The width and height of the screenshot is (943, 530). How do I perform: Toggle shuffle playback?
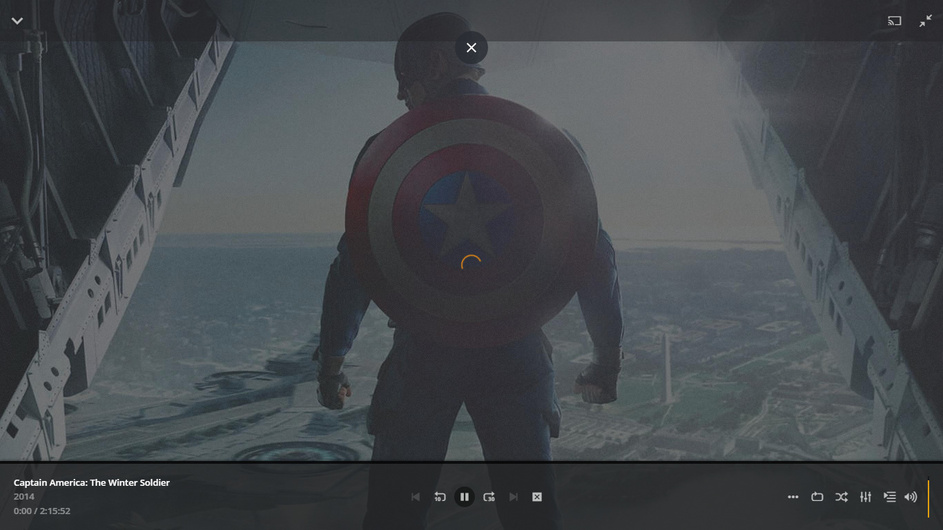pyautogui.click(x=841, y=497)
